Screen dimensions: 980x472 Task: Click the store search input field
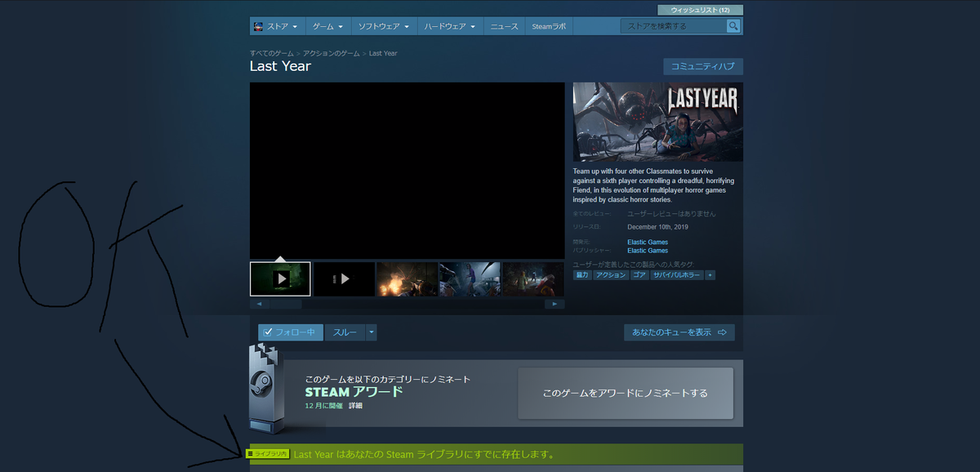click(x=674, y=26)
